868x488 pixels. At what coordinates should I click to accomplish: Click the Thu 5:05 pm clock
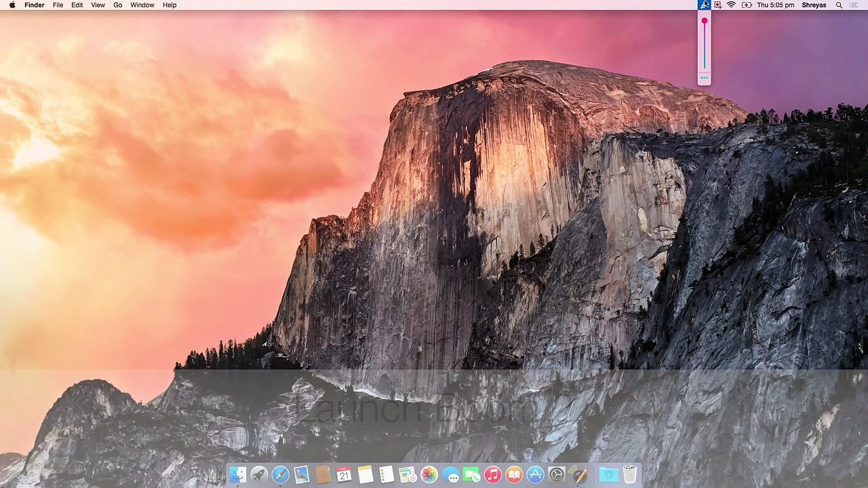(x=775, y=5)
